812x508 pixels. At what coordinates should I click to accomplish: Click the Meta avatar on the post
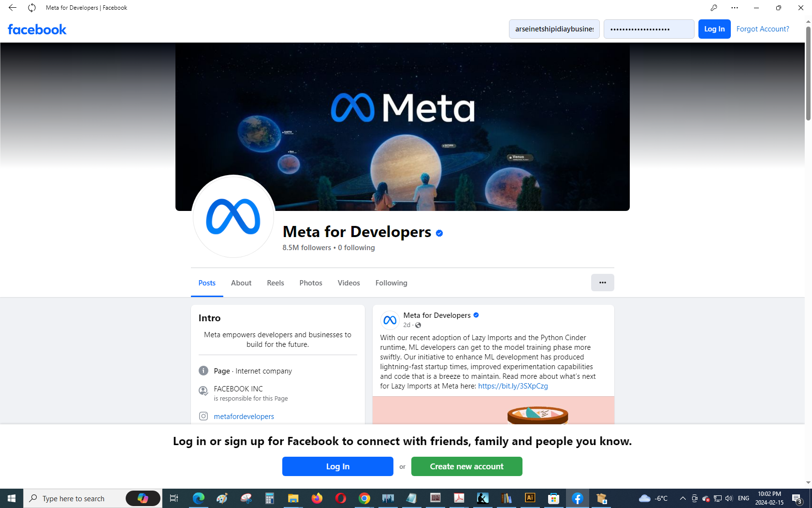(x=390, y=320)
